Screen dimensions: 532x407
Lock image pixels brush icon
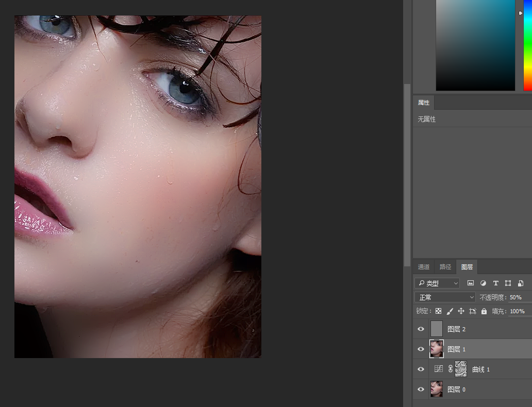[450, 311]
